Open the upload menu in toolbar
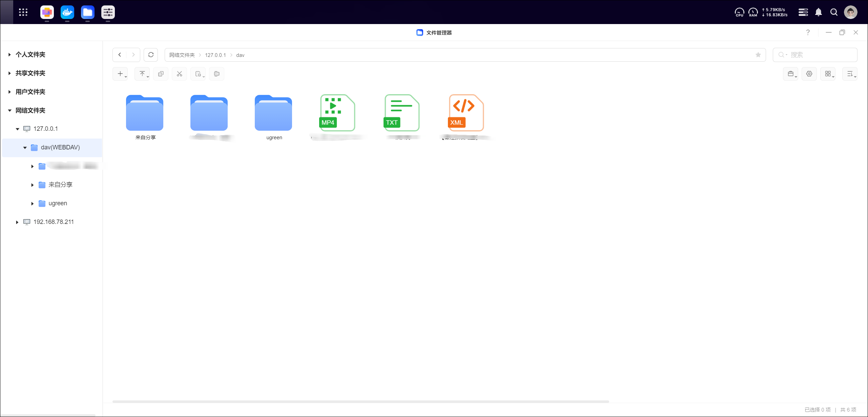868x417 pixels. [142, 74]
